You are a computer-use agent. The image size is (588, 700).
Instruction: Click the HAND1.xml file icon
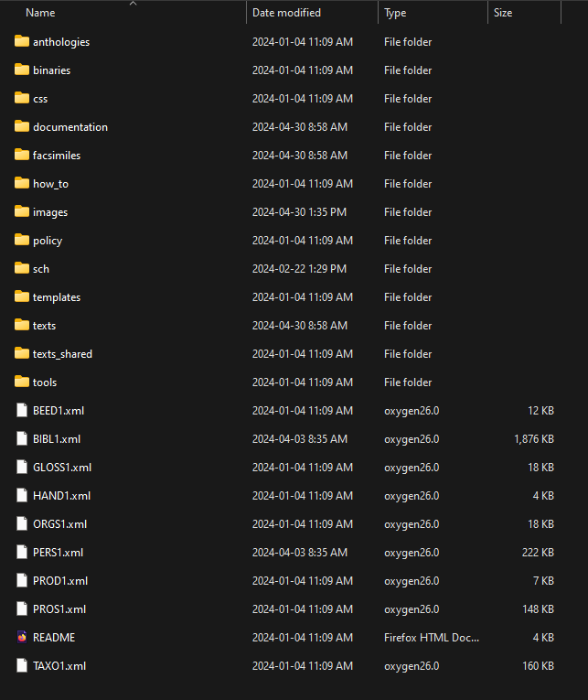21,496
